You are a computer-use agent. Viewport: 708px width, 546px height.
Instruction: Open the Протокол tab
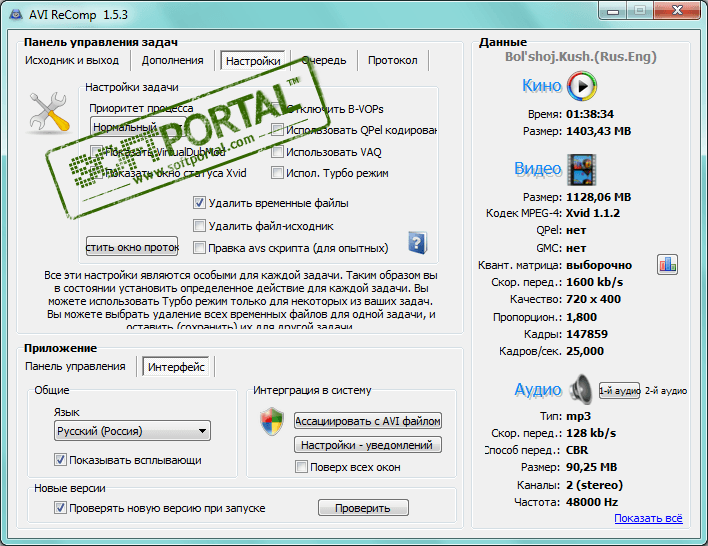392,61
